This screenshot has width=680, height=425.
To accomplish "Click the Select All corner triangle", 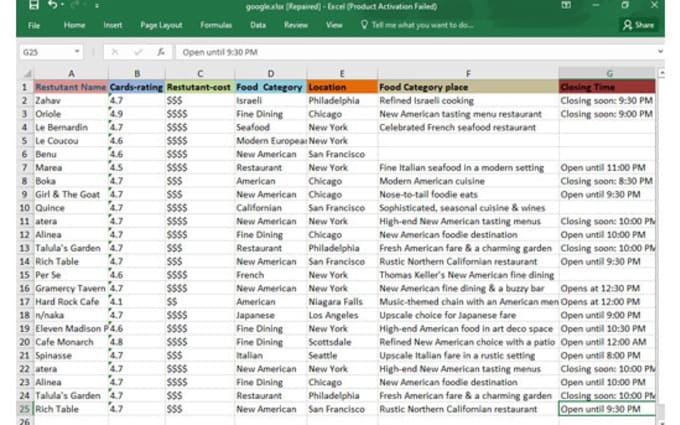I will coord(26,74).
